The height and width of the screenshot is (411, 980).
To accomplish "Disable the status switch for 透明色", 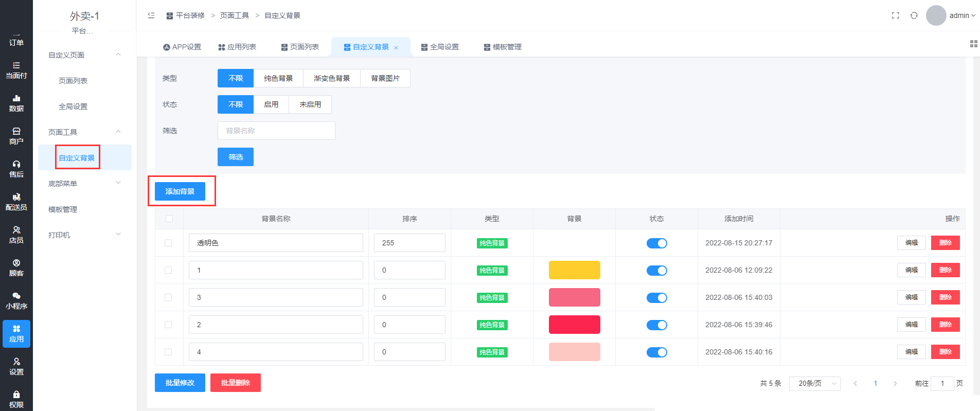I will [657, 243].
